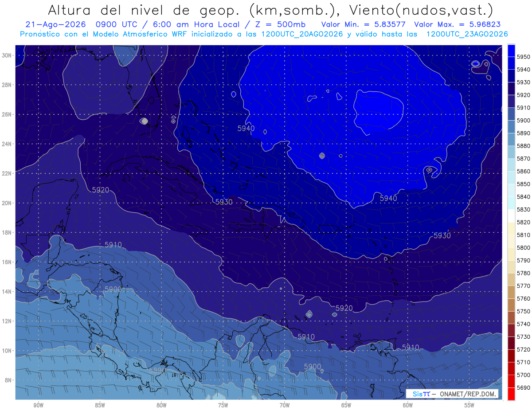Image resolution: width=532 pixels, height=411 pixels.
Task: Click the 80W longitude axis label
Action: (161, 406)
